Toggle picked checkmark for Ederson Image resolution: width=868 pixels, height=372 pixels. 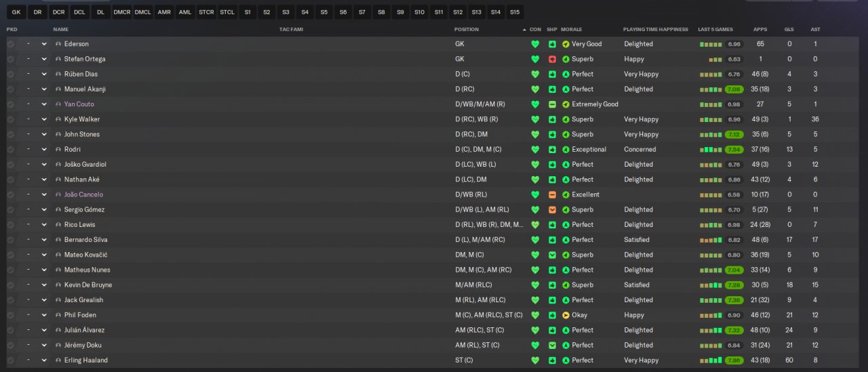(x=10, y=44)
